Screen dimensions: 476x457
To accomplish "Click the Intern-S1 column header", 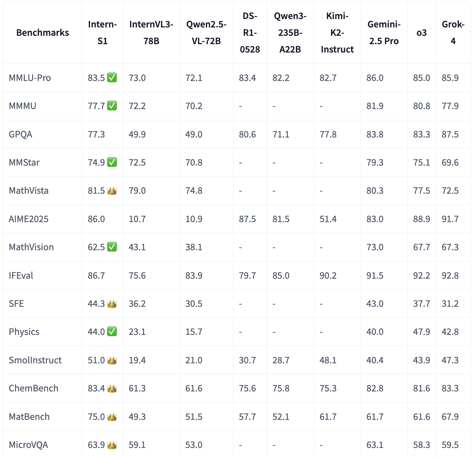I will tap(102, 33).
